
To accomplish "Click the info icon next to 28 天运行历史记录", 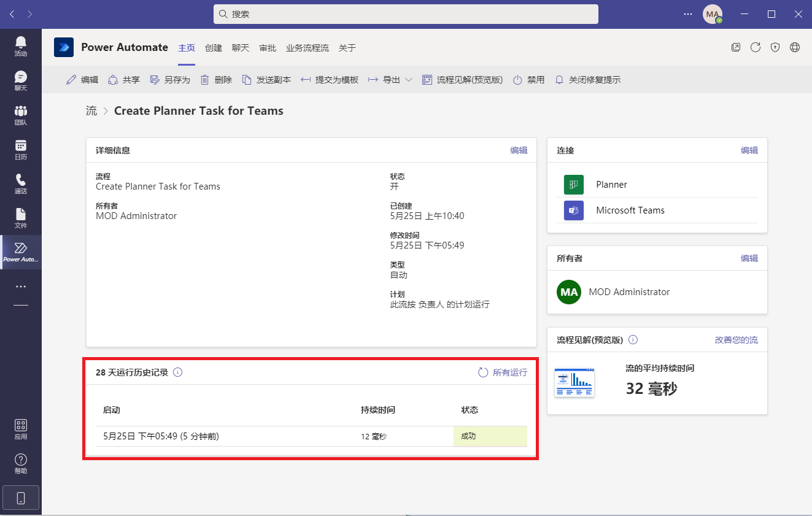I will [178, 372].
